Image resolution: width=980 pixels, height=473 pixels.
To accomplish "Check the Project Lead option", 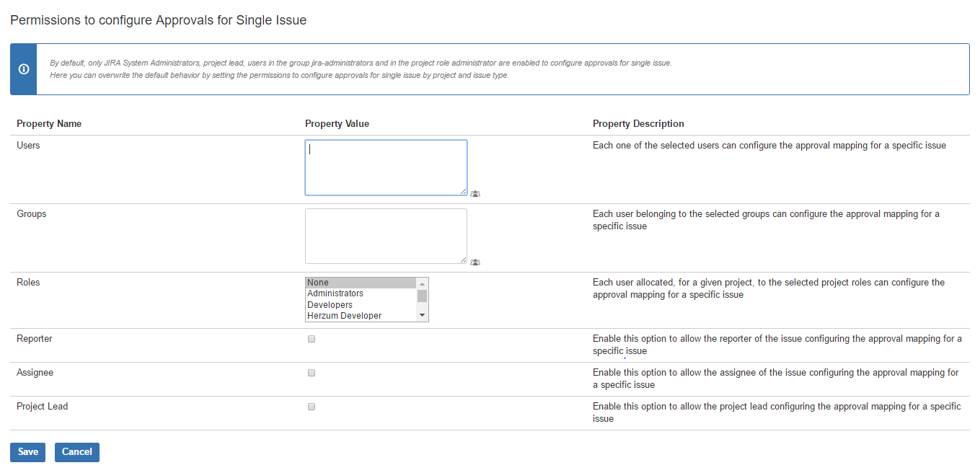I will (312, 407).
